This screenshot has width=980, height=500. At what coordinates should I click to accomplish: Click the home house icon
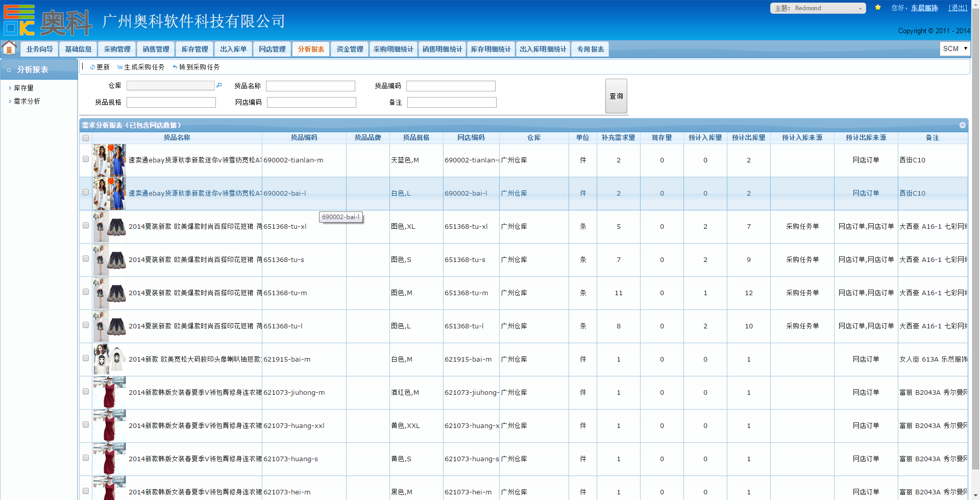tap(9, 48)
